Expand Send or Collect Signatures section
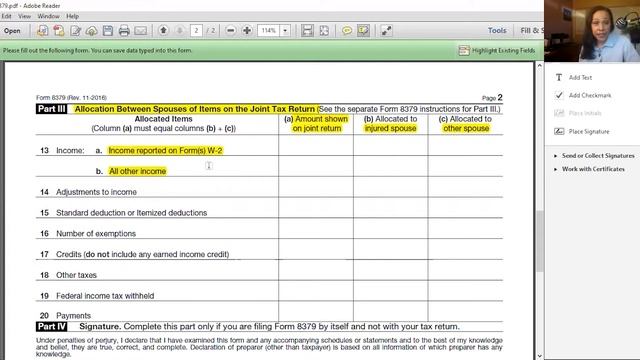Image resolution: width=640 pixels, height=360 pixels. (595, 156)
